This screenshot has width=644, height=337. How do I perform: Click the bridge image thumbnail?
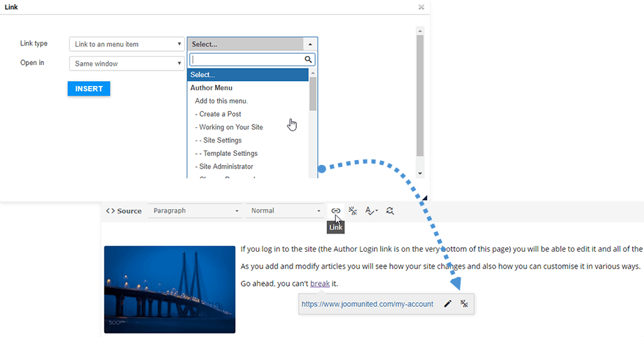169,289
